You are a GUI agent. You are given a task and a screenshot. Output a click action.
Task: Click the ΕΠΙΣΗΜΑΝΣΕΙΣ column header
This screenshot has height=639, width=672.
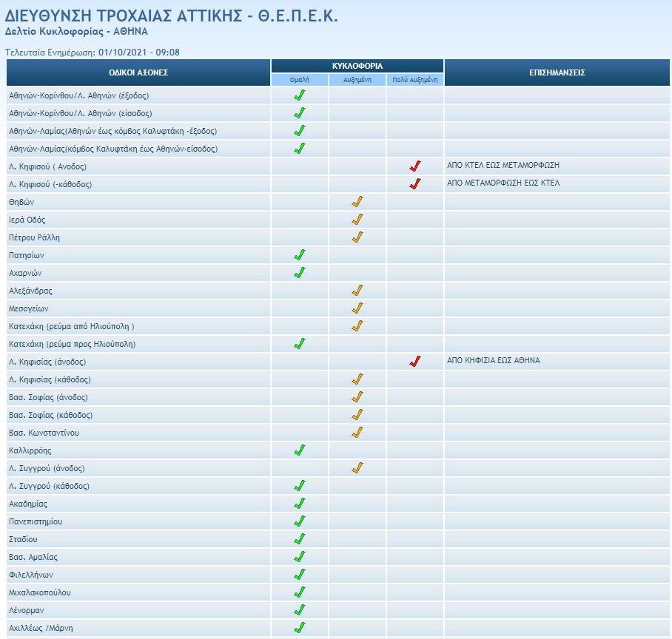pyautogui.click(x=557, y=72)
